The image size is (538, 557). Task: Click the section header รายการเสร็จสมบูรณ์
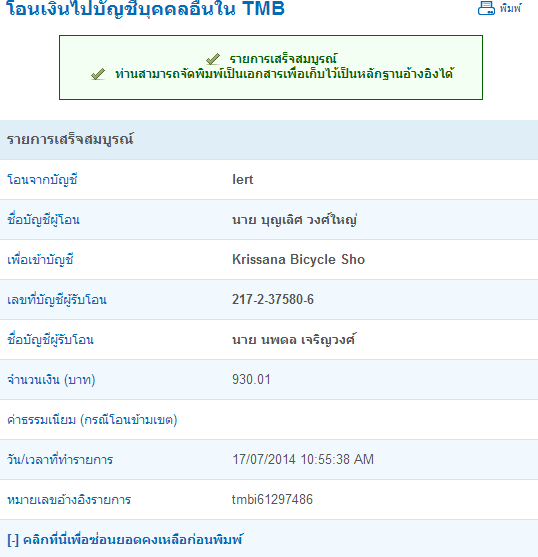70,139
